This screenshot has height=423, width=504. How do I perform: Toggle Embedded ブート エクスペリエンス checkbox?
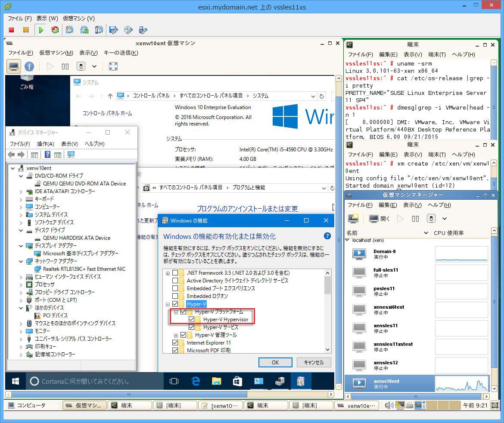[175, 288]
